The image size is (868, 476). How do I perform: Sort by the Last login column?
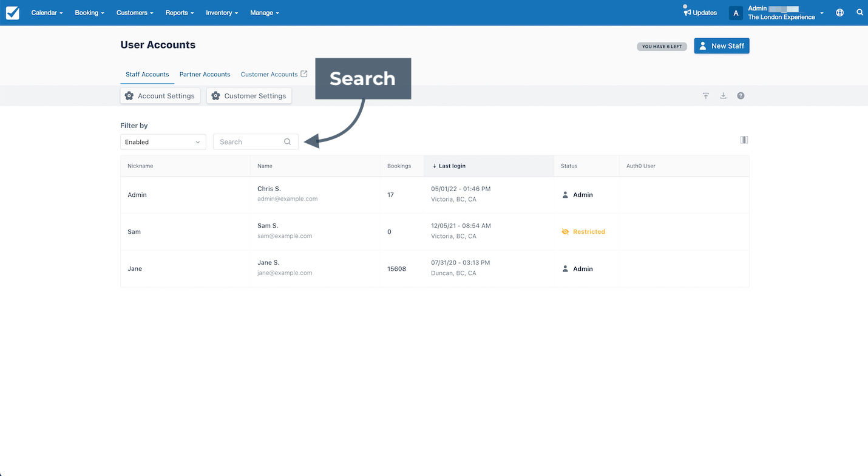(x=489, y=166)
